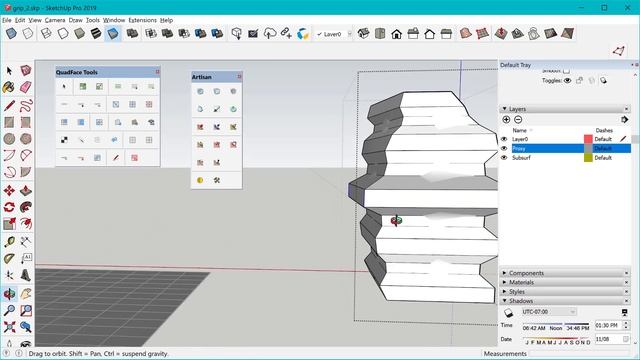Pick the Paint Bucket tool
The image size is (640, 360).
[x=9, y=87]
